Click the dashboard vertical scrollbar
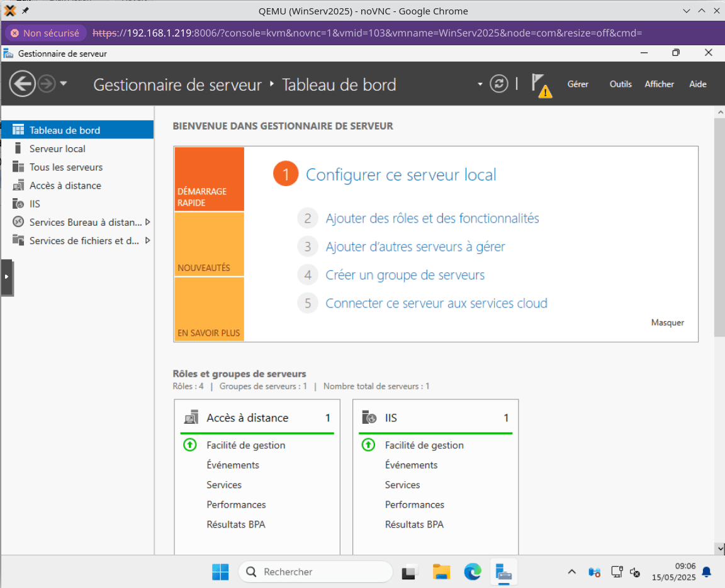The image size is (725, 588). pyautogui.click(x=719, y=227)
